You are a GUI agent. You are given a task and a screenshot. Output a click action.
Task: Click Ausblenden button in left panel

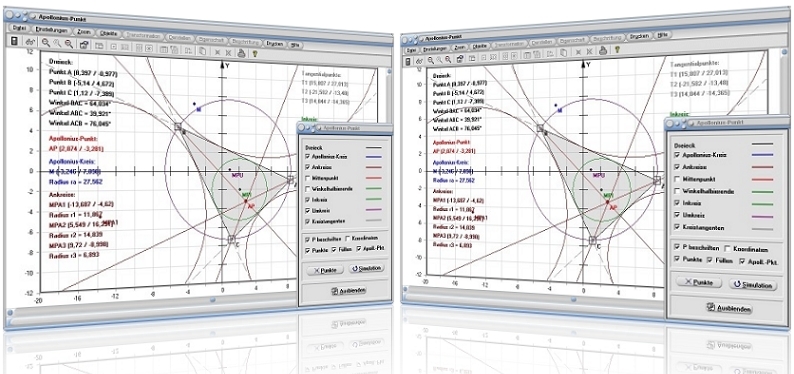click(x=349, y=291)
